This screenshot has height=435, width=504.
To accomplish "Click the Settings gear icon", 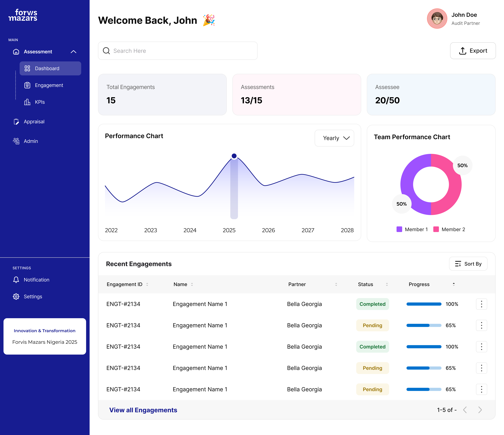I will 16,296.
